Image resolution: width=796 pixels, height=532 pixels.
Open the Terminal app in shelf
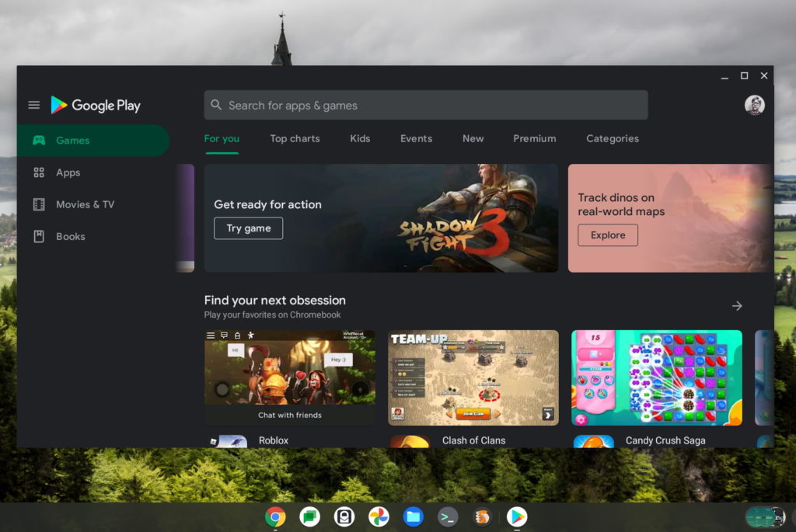coord(448,516)
